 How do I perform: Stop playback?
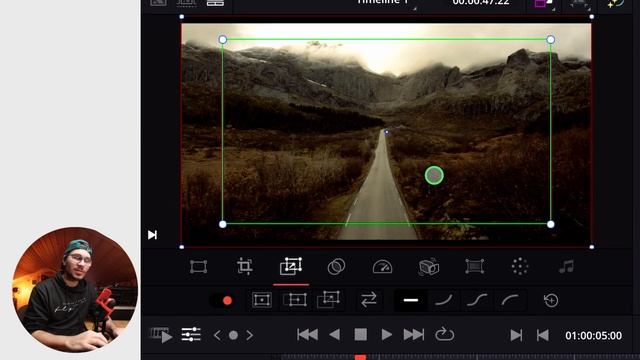(361, 335)
